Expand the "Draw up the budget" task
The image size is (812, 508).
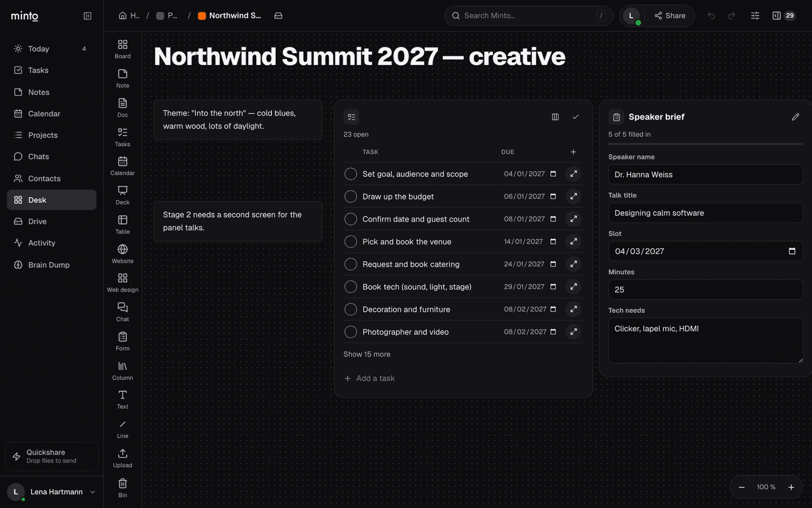[573, 196]
